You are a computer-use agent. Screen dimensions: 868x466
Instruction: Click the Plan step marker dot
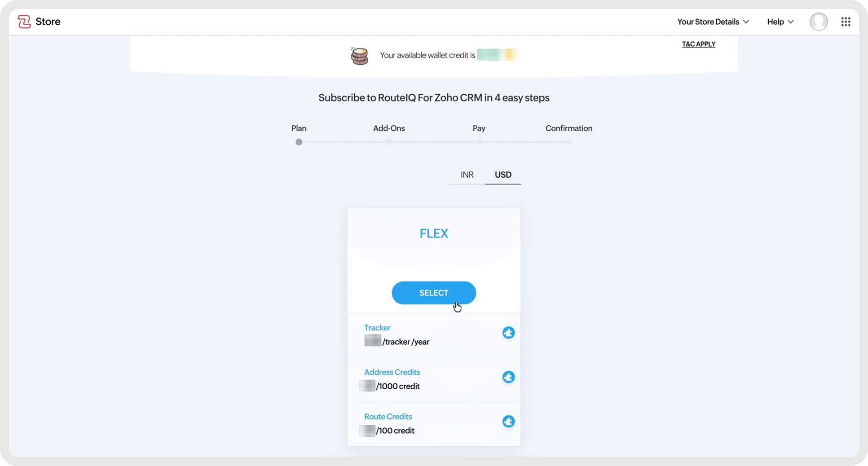[x=299, y=142]
